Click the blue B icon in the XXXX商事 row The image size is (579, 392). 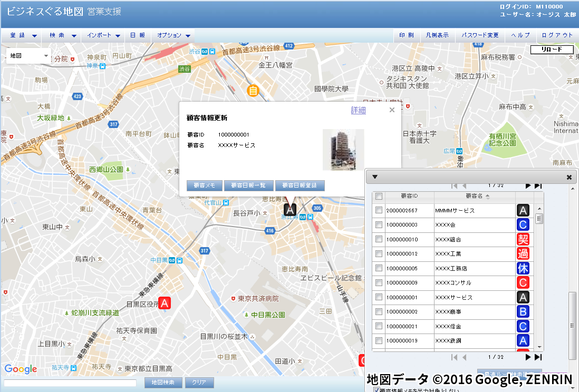click(523, 311)
